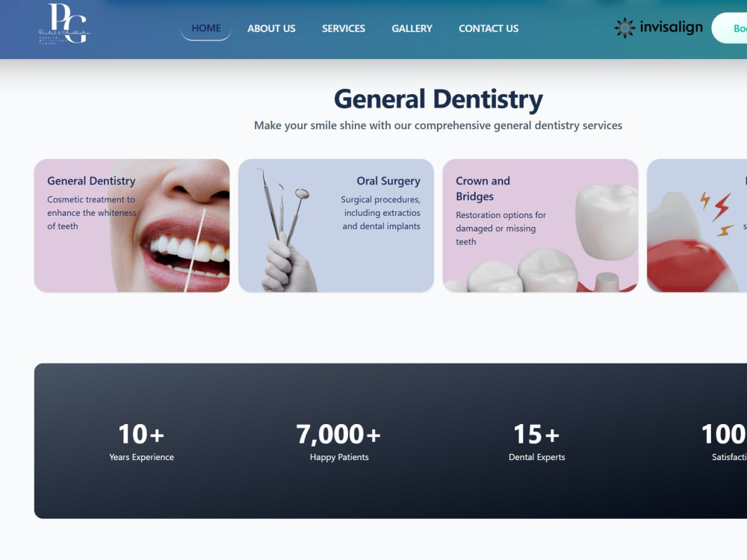Viewport: 747px width, 560px height.
Task: Open the Oral Surgery service card
Action: click(x=336, y=225)
